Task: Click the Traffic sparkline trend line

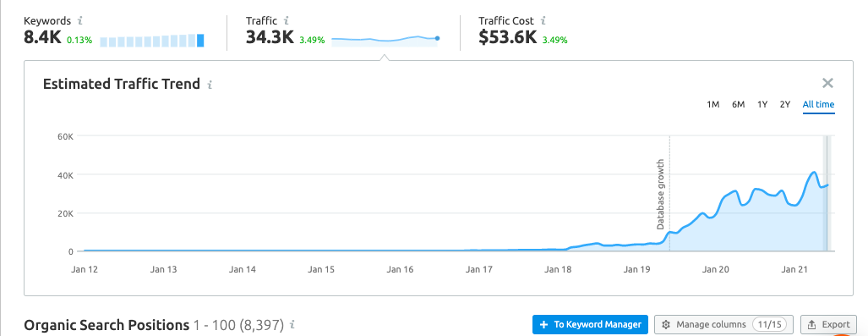Action: (x=385, y=40)
